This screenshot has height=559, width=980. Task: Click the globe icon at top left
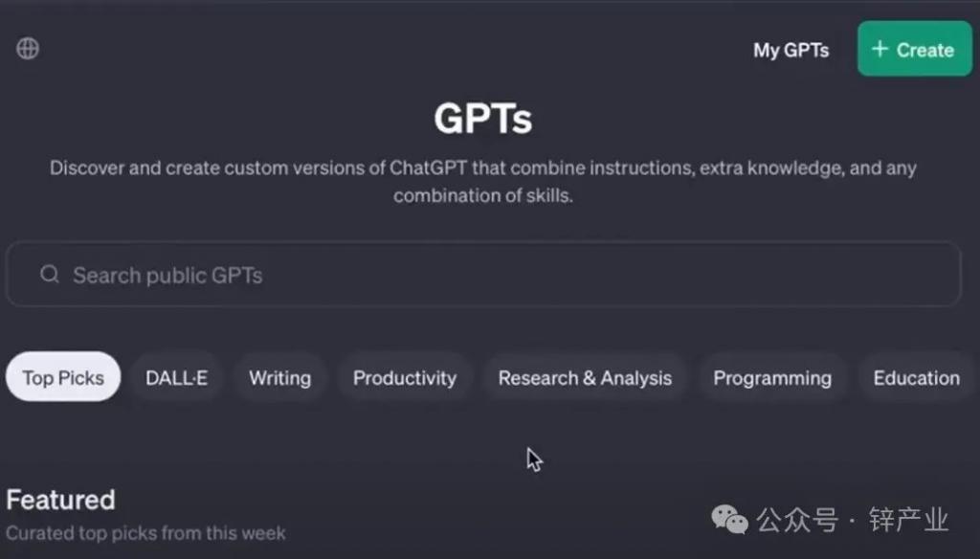pyautogui.click(x=28, y=48)
